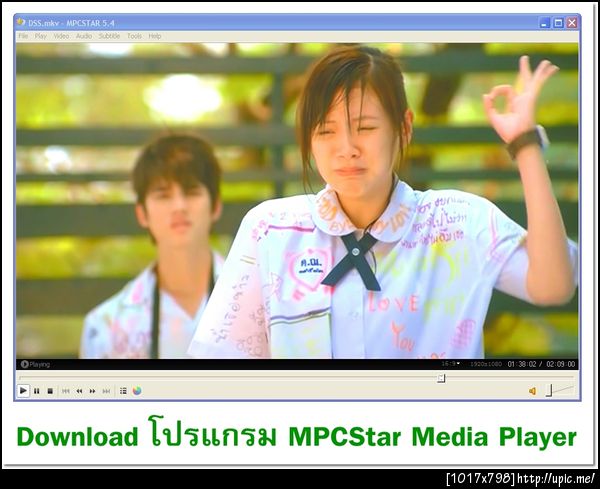Close the MPCSTAR window
The image size is (600, 489).
pyautogui.click(x=572, y=23)
